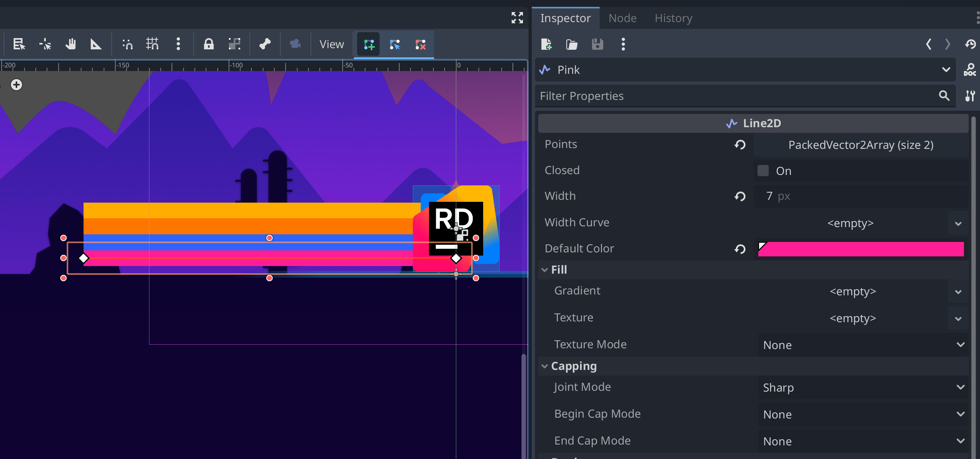Open the Texture Mode dropdown
Image resolution: width=980 pixels, height=459 pixels.
coord(961,344)
